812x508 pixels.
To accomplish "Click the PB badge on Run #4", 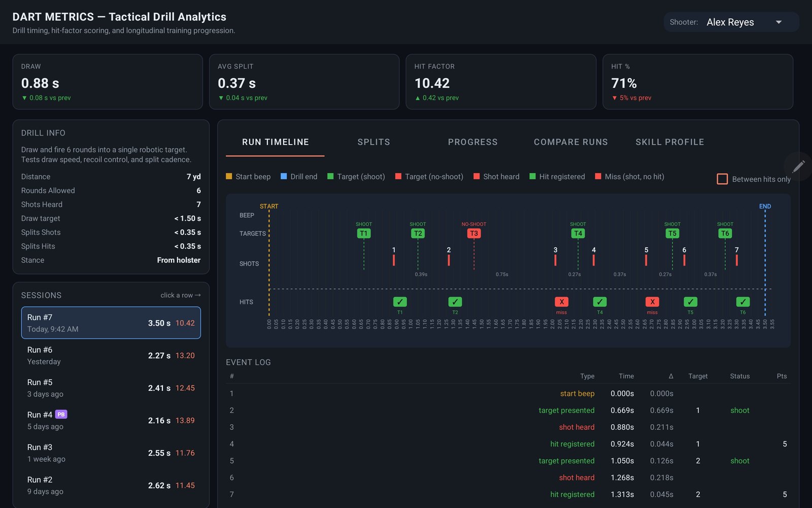I will tap(61, 414).
